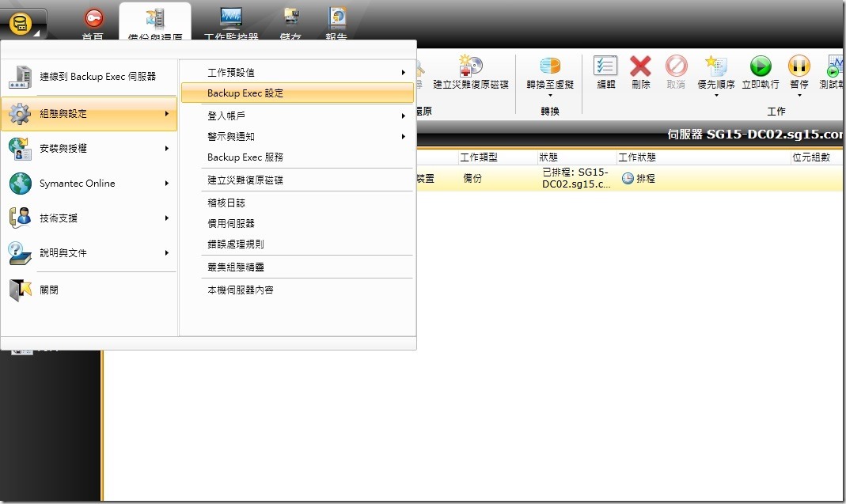Image resolution: width=846 pixels, height=504 pixels.
Task: Open the 登入帳戶 submenu entry
Action: click(298, 116)
